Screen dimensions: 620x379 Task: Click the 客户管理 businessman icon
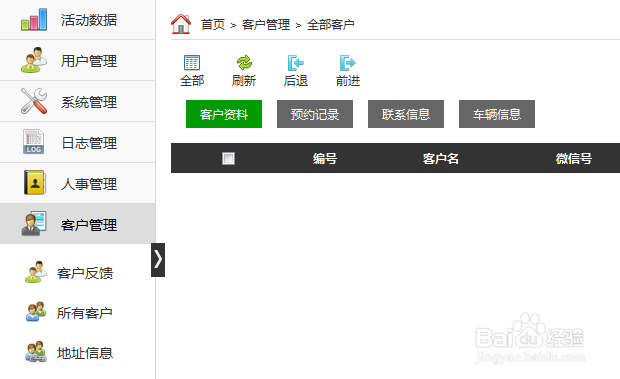point(34,223)
